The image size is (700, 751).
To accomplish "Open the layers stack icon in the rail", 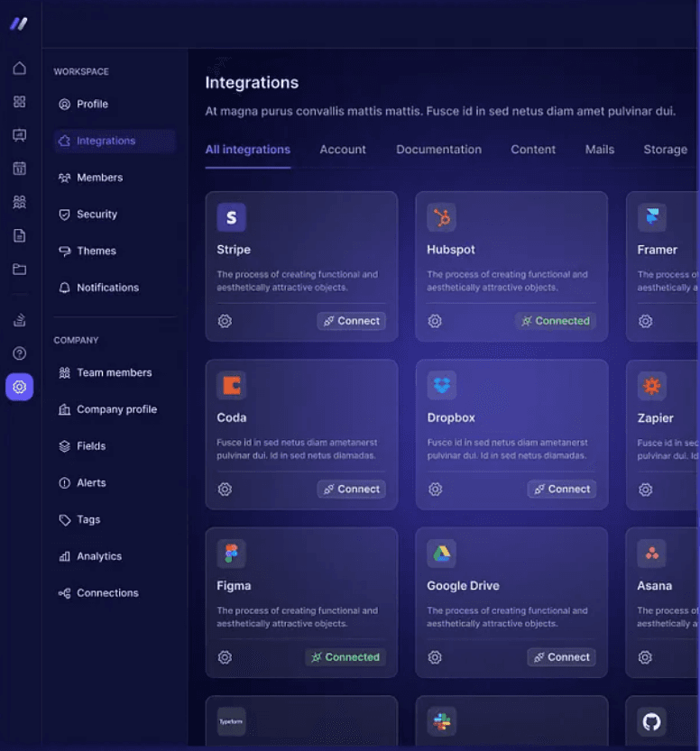I will tap(19, 320).
